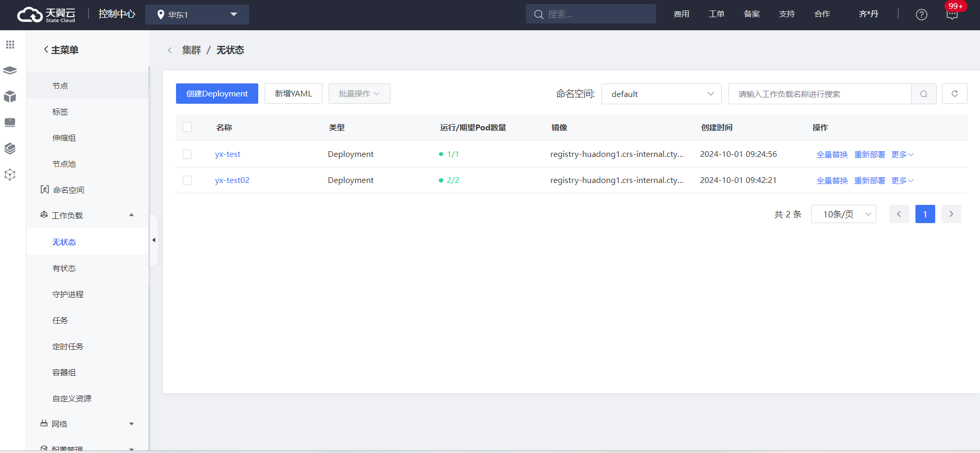Click the search magnifier button for workloads
The image size is (980, 453).
[x=924, y=94]
